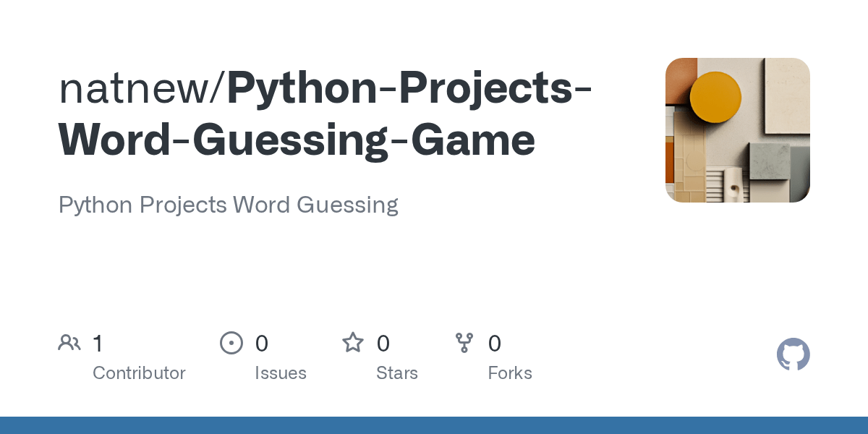The width and height of the screenshot is (868, 434).
Task: Click the description Python Projects Word Guessing
Action: [229, 205]
